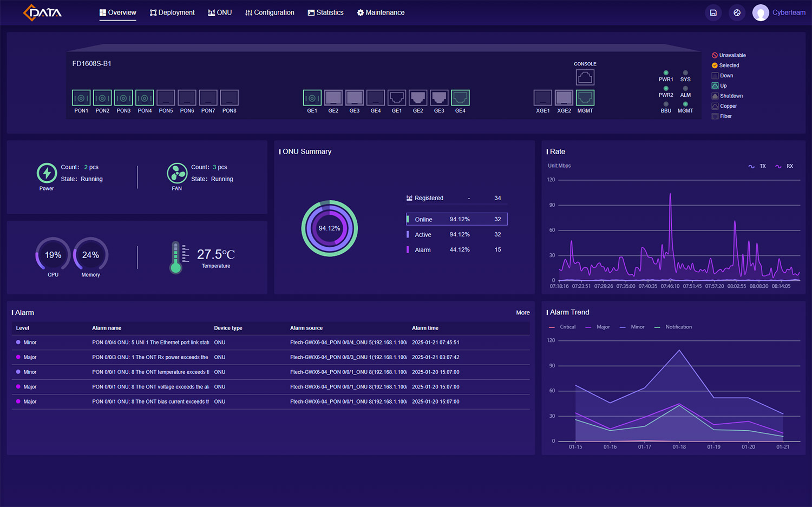Toggle the Notification series in Alarm Trend

[x=673, y=327]
